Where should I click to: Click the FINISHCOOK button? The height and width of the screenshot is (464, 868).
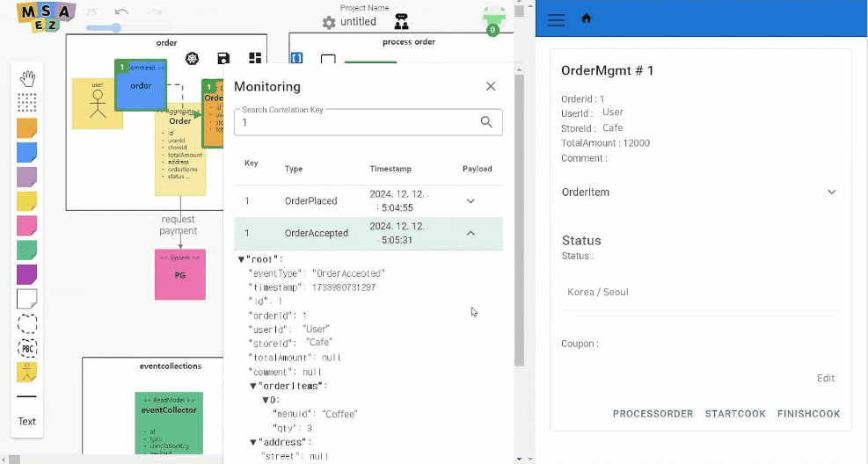[x=808, y=414]
